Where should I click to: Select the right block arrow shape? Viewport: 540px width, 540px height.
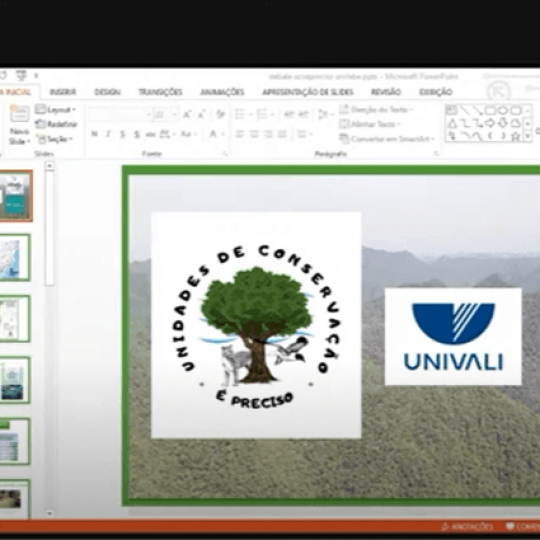(x=490, y=123)
